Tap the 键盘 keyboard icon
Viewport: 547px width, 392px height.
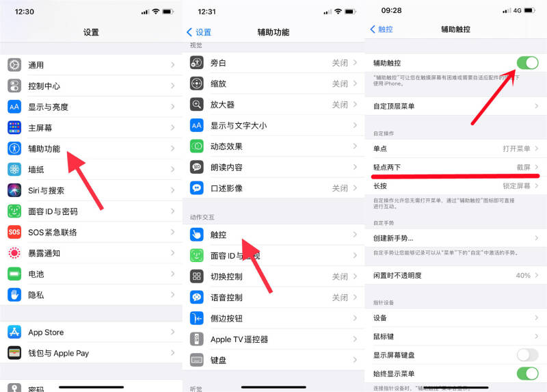(197, 360)
